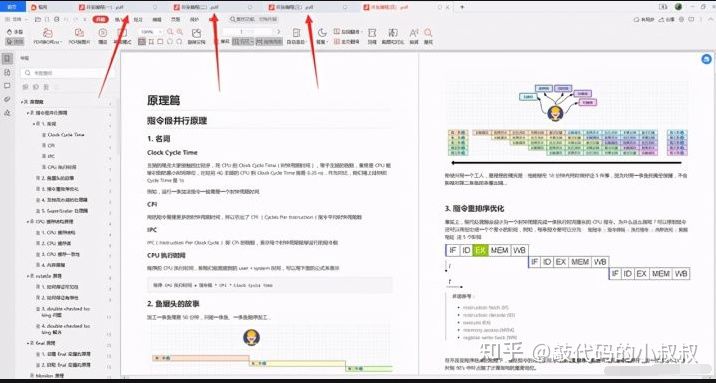
Task: Click the find function search box
Action: point(253,20)
